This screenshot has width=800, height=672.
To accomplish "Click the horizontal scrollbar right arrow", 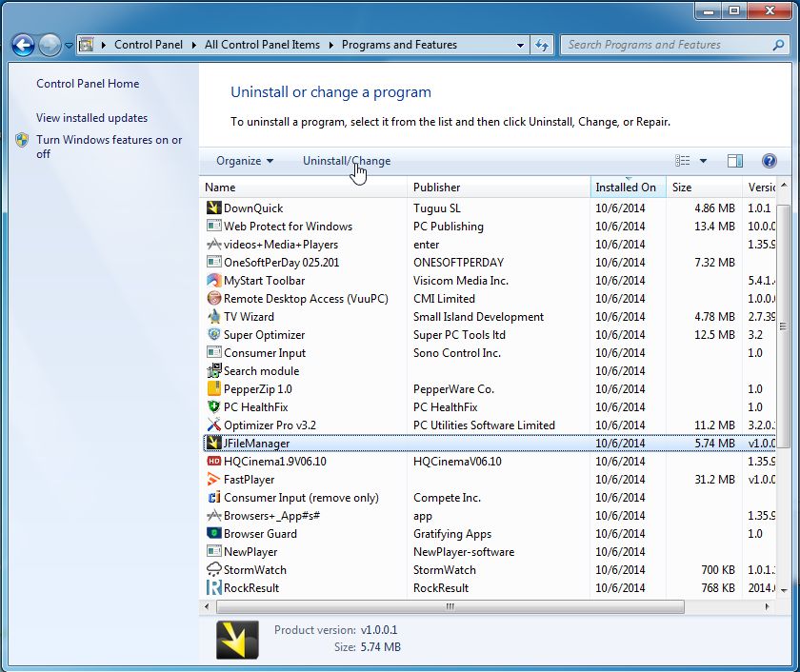I will click(x=767, y=606).
